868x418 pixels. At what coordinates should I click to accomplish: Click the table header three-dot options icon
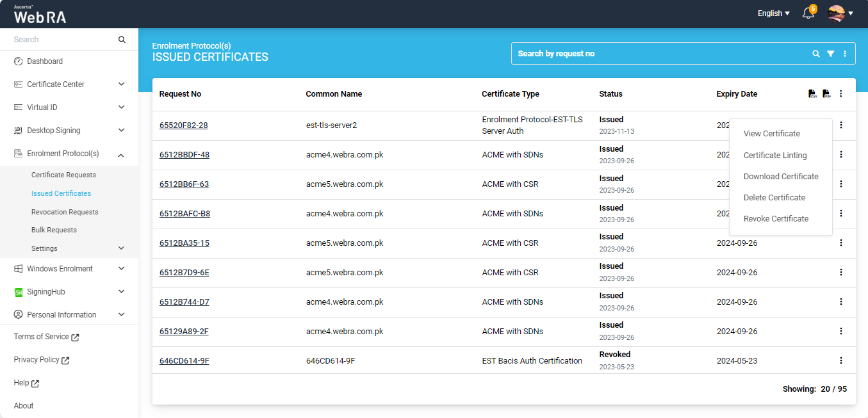[x=841, y=94]
